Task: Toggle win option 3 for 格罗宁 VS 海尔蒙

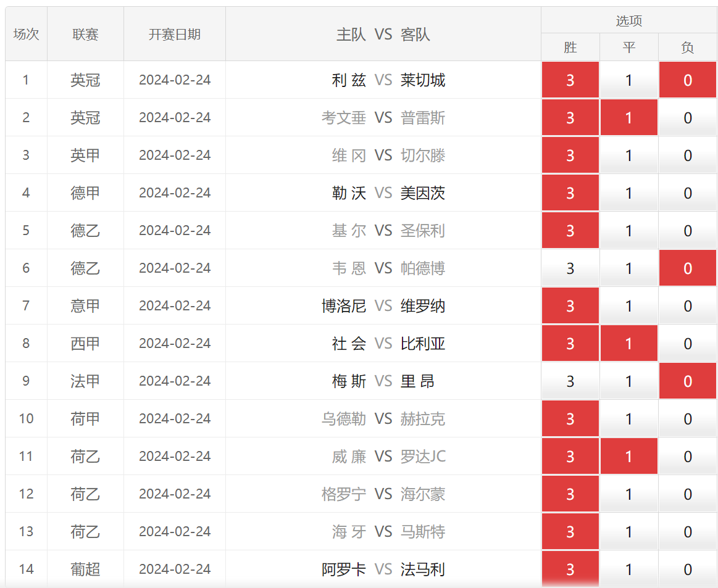Action: tap(570, 494)
